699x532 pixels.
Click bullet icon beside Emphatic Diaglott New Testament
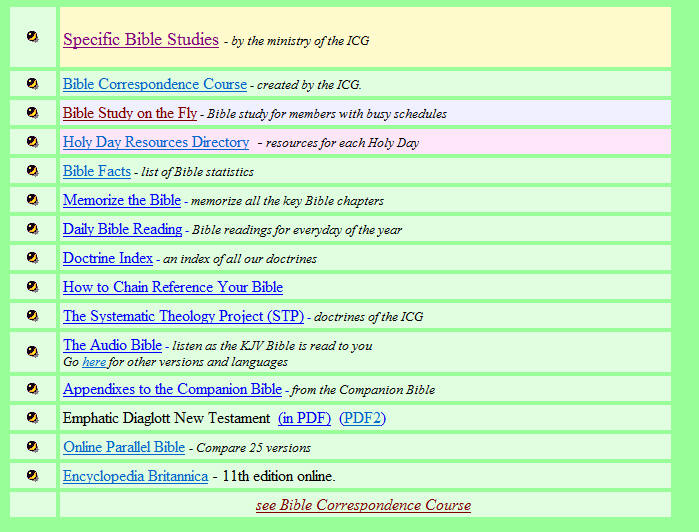[x=33, y=418]
